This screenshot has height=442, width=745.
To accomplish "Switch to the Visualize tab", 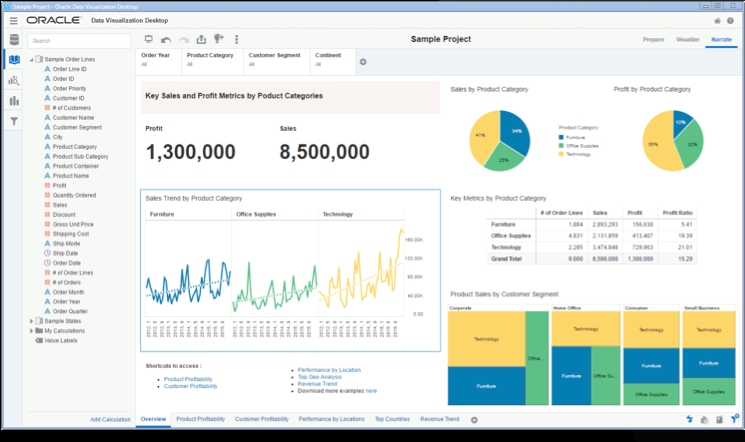I will 688,39.
